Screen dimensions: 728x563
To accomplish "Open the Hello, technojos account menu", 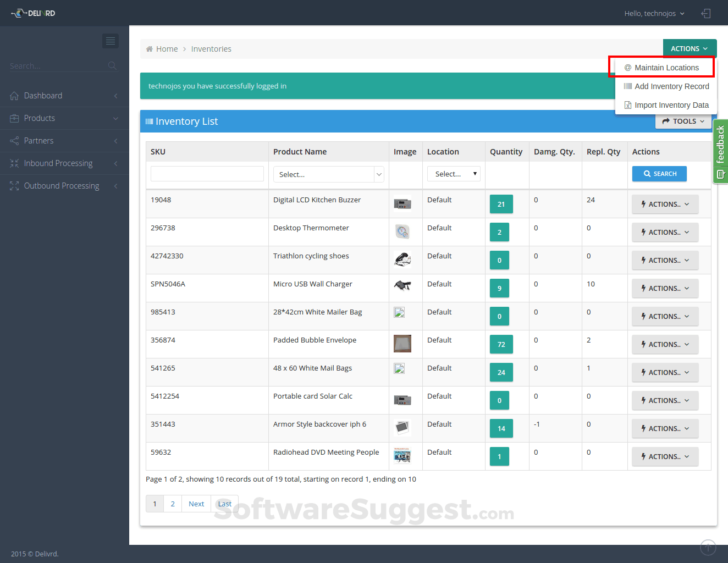I will click(654, 13).
